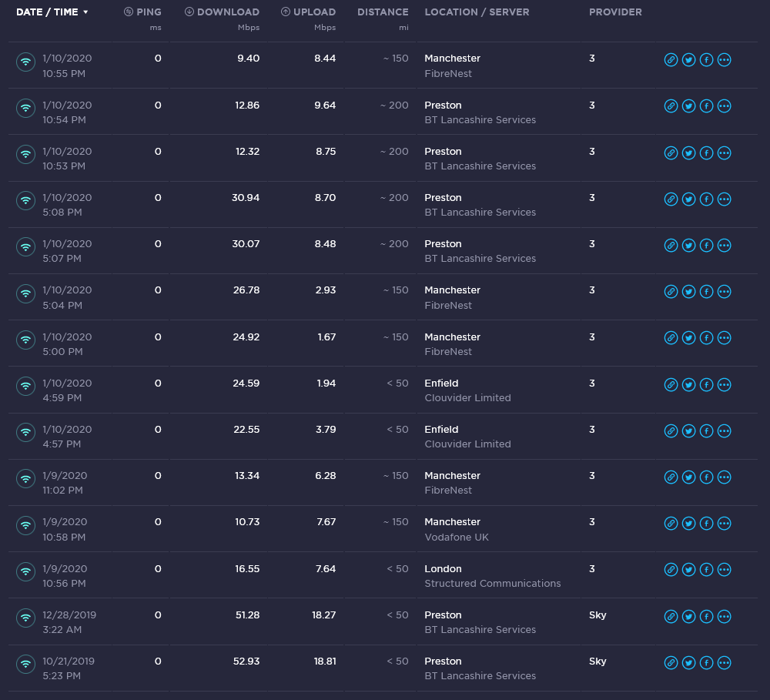The image size is (770, 700).
Task: Tweet the 5:08 PM 30.94 Mbps result
Action: click(x=689, y=199)
